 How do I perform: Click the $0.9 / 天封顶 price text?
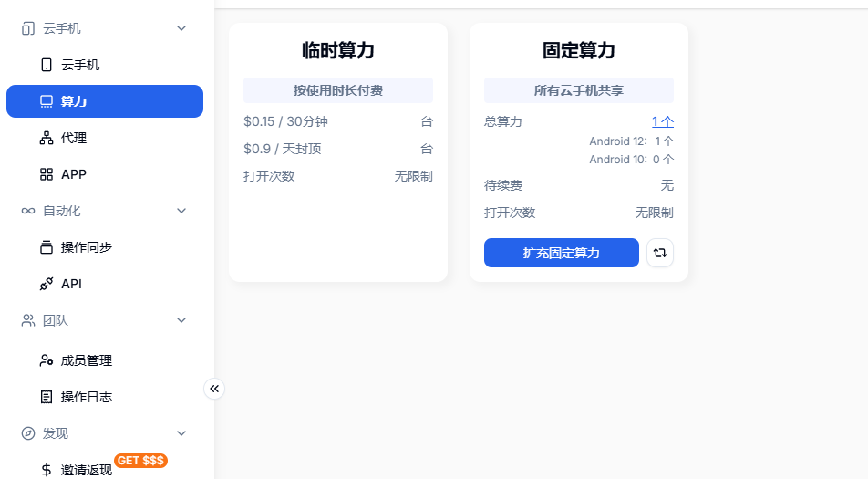283,149
